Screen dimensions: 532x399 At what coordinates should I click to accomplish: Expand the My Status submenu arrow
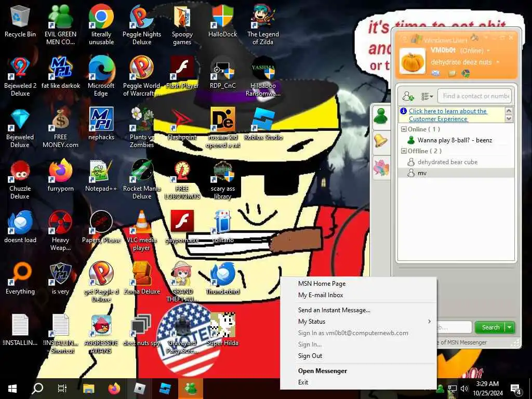[x=430, y=321]
